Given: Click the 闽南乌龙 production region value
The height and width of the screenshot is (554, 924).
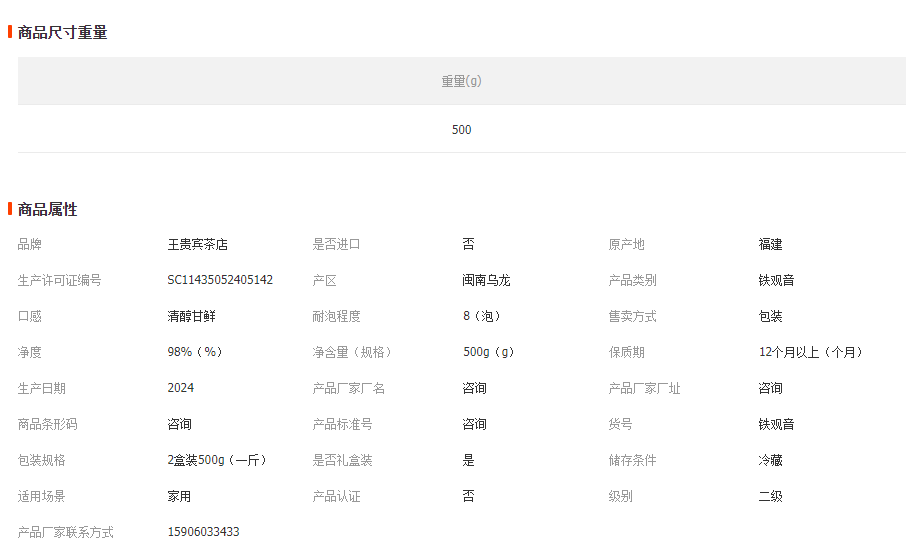Looking at the screenshot, I should 486,280.
